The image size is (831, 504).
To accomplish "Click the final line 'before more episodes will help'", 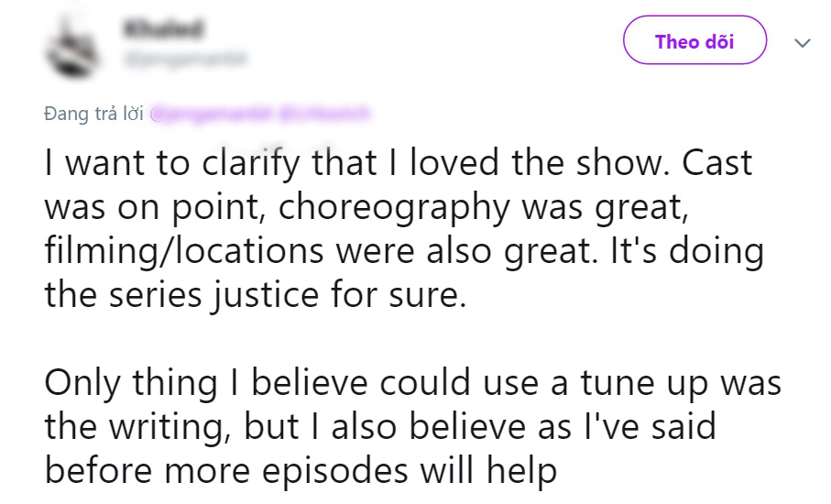I will (301, 471).
